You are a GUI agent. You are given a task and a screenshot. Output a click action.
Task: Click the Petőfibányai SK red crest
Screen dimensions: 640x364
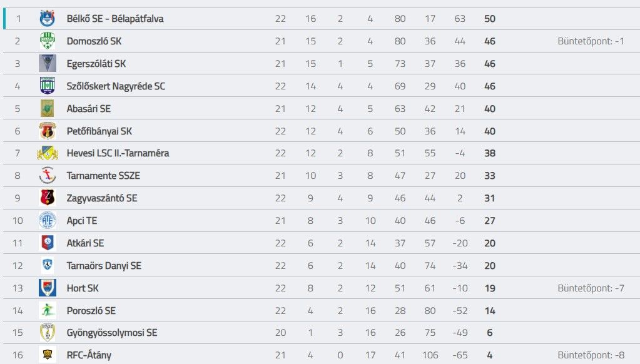(x=48, y=131)
